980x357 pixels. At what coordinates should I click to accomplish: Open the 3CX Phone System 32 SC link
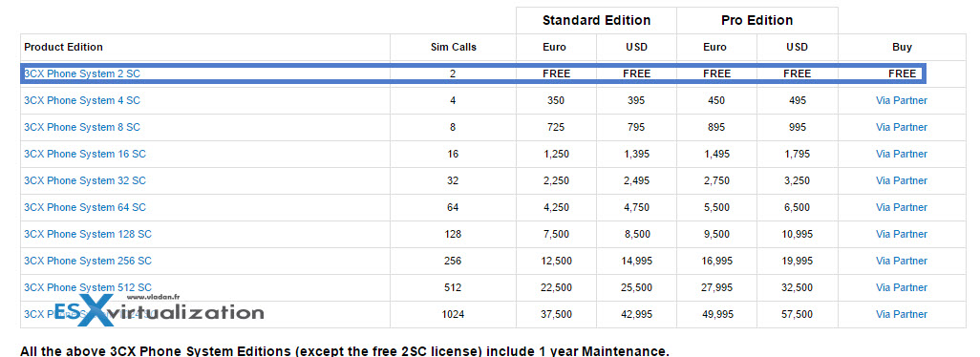point(85,181)
